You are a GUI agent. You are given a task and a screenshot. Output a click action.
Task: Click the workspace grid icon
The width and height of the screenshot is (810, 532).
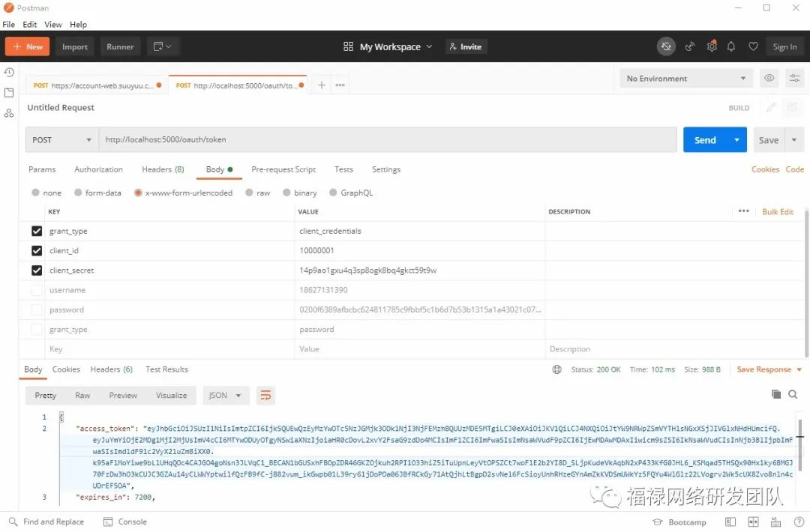(x=348, y=47)
